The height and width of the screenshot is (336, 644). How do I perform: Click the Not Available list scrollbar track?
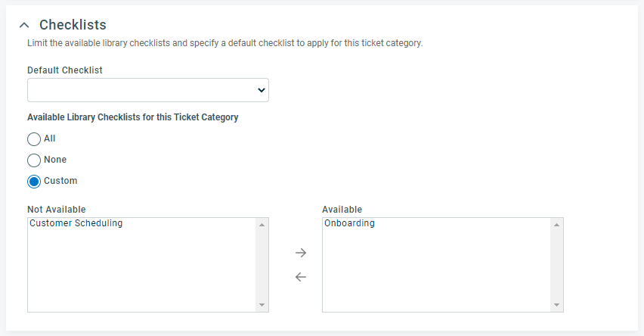pos(262,265)
